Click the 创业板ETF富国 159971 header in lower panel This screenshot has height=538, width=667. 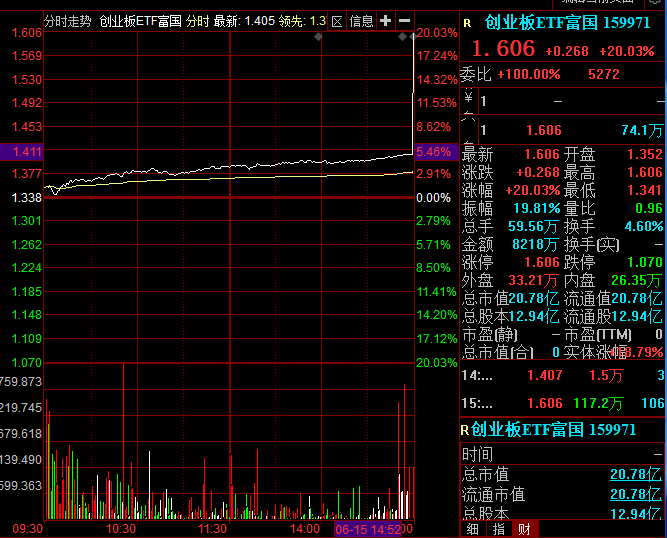tap(553, 430)
